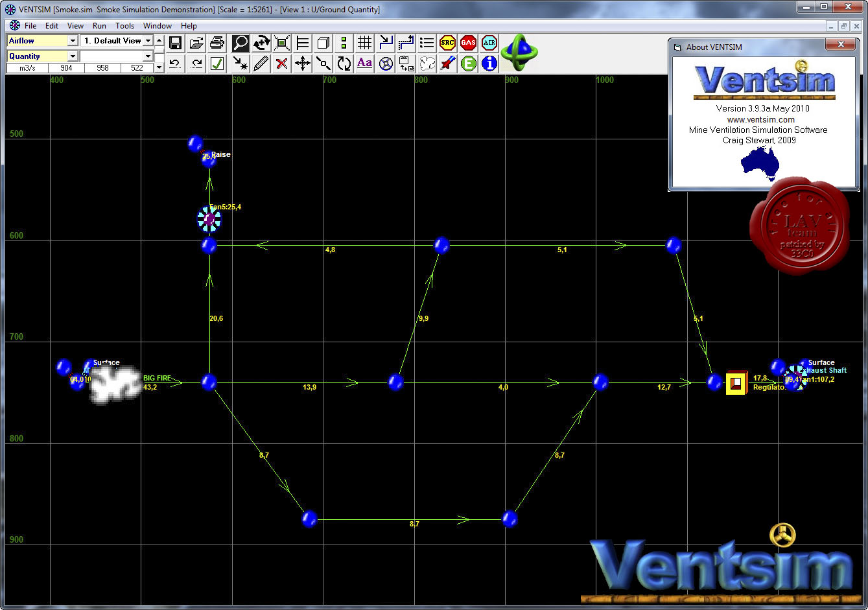Click the blue info icon
The width and height of the screenshot is (868, 610).
click(489, 64)
